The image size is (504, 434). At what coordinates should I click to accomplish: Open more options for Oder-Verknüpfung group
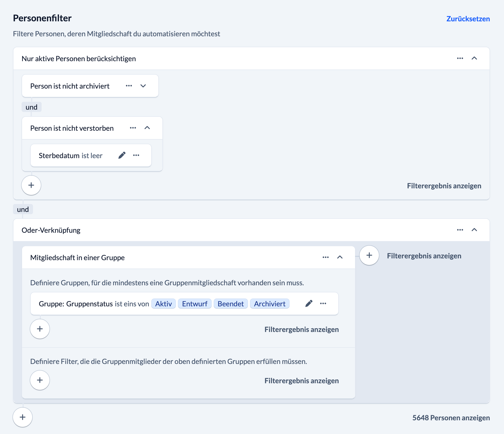460,230
